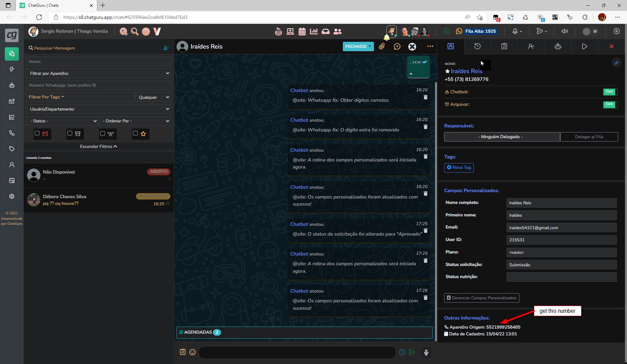Switch to the chatbot robot tab

(x=558, y=47)
